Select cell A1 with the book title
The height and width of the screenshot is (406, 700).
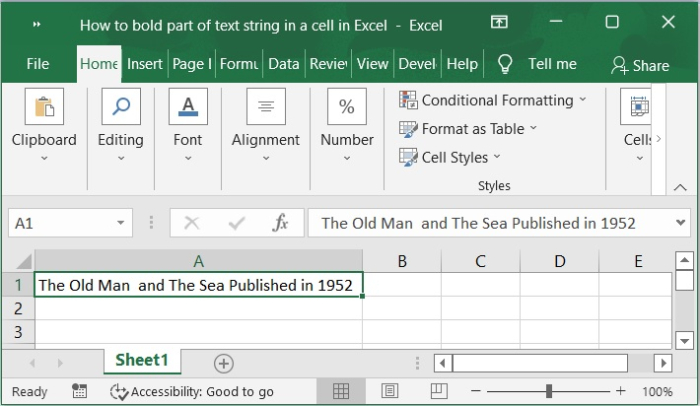198,285
